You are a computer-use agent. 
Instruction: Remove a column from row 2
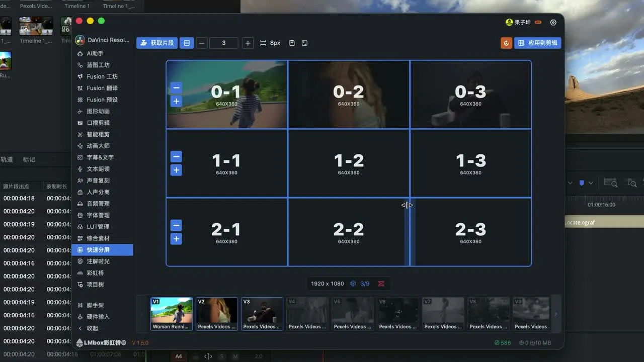[176, 225]
